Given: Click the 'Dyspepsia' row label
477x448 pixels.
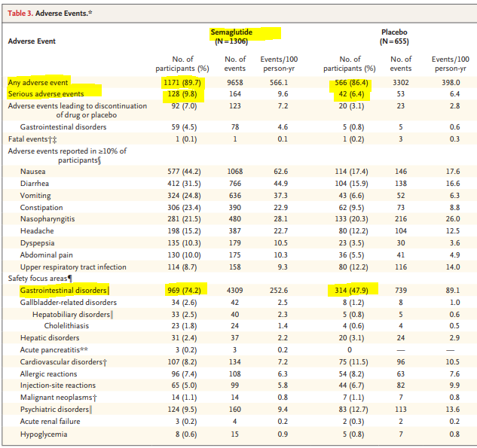Looking at the screenshot, I should point(37,243).
